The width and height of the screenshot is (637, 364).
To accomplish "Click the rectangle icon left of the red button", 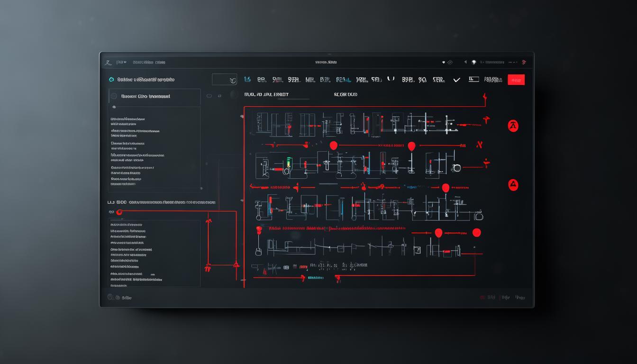I will [473, 79].
